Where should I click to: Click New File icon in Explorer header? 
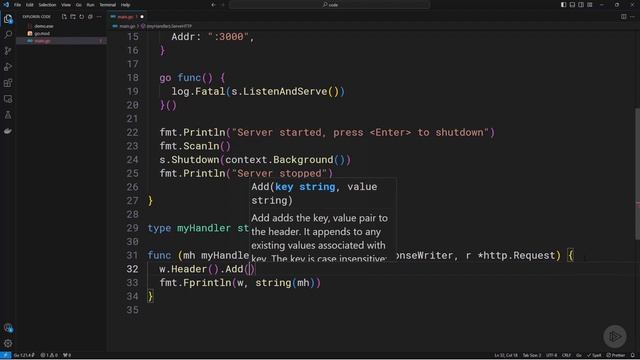point(64,17)
